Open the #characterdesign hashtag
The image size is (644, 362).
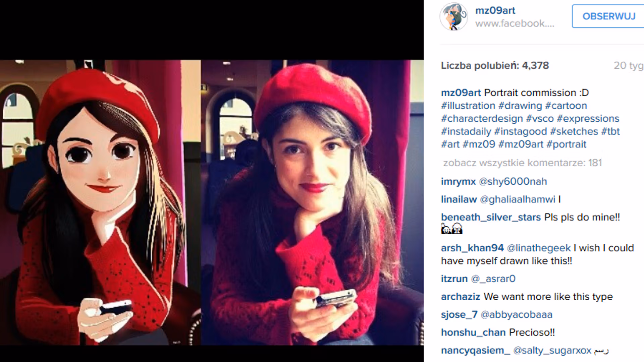click(482, 118)
